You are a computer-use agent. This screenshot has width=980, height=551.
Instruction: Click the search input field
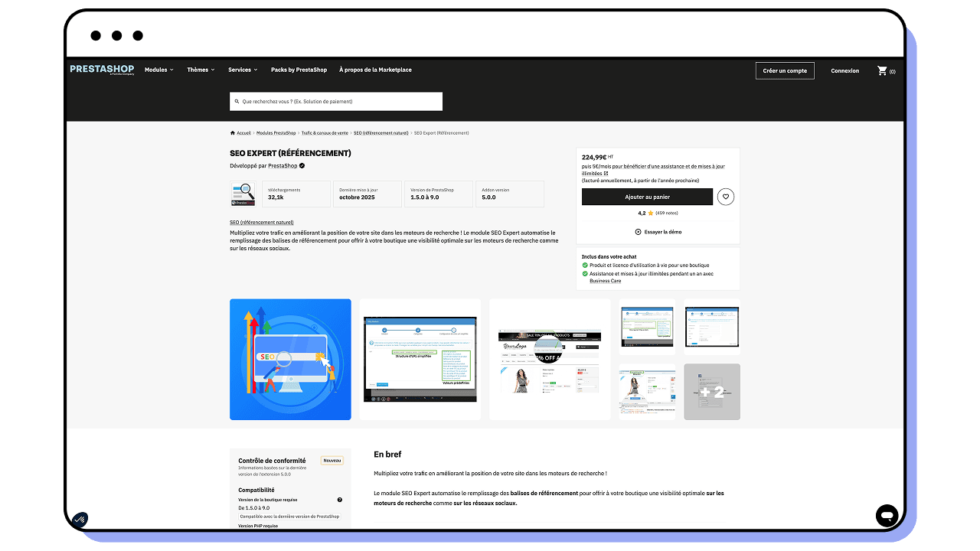pos(336,101)
